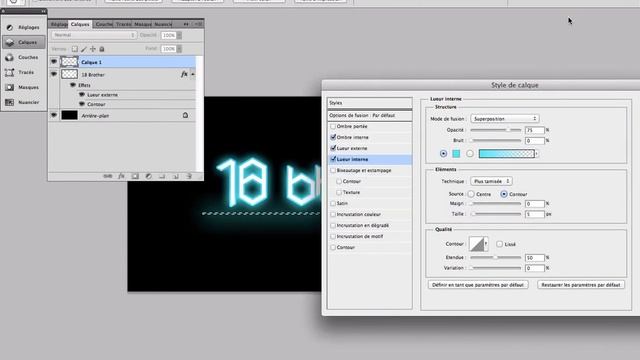The image size is (640, 360).
Task: Enable Incrustation en dégradé checkbox
Action: pyautogui.click(x=333, y=225)
